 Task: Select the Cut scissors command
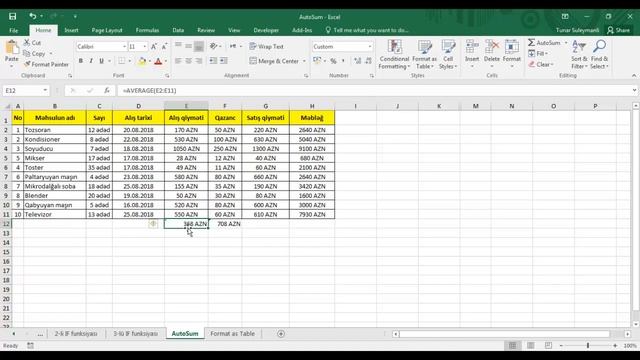(x=32, y=42)
